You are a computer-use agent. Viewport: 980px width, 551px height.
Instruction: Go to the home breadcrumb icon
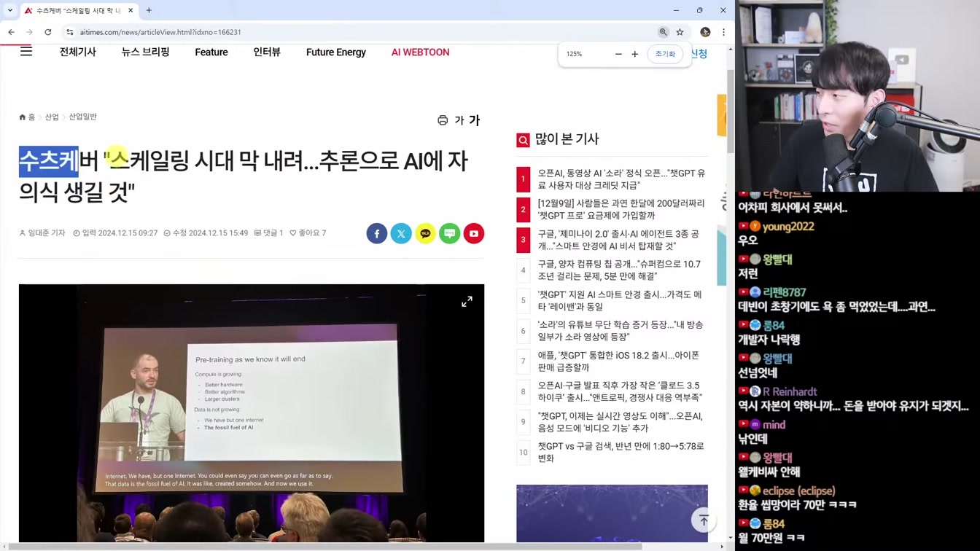(23, 117)
